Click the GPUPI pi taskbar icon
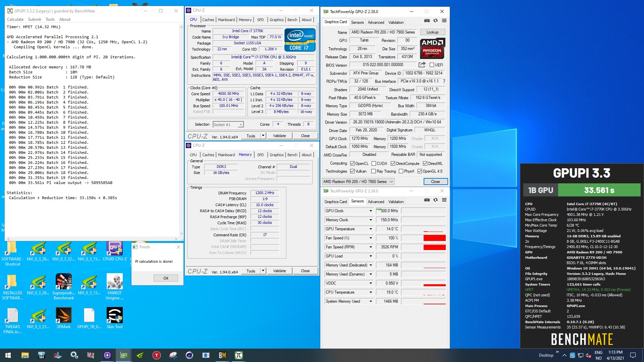The width and height of the screenshot is (644, 362). [x=238, y=355]
